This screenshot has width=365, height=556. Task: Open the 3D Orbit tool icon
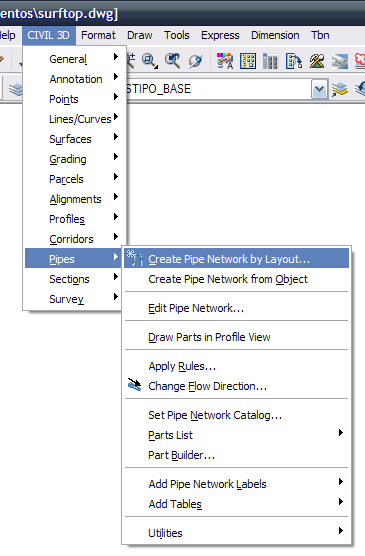click(x=195, y=61)
